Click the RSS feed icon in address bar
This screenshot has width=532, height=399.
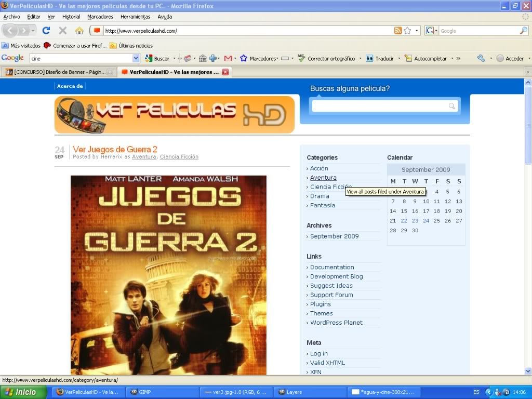(397, 31)
